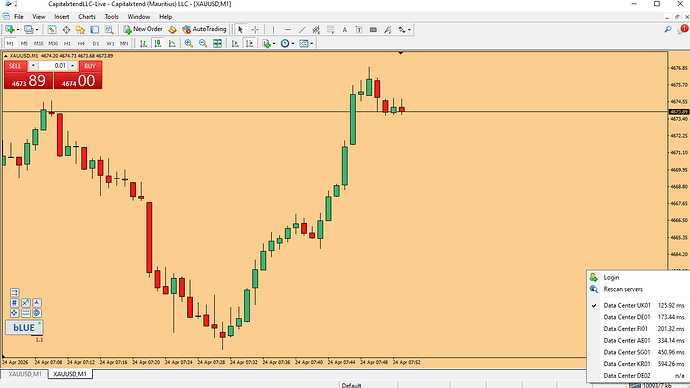Switch chart type to Line Chart

(x=172, y=43)
